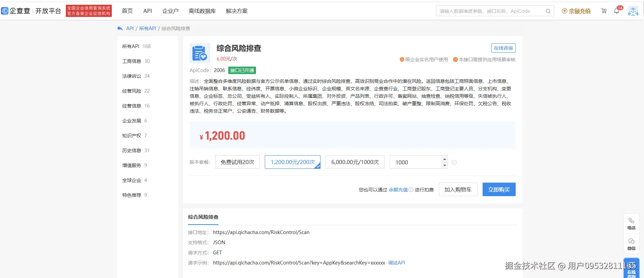Click the 调试API link
The height and width of the screenshot is (278, 644).
(397, 263)
